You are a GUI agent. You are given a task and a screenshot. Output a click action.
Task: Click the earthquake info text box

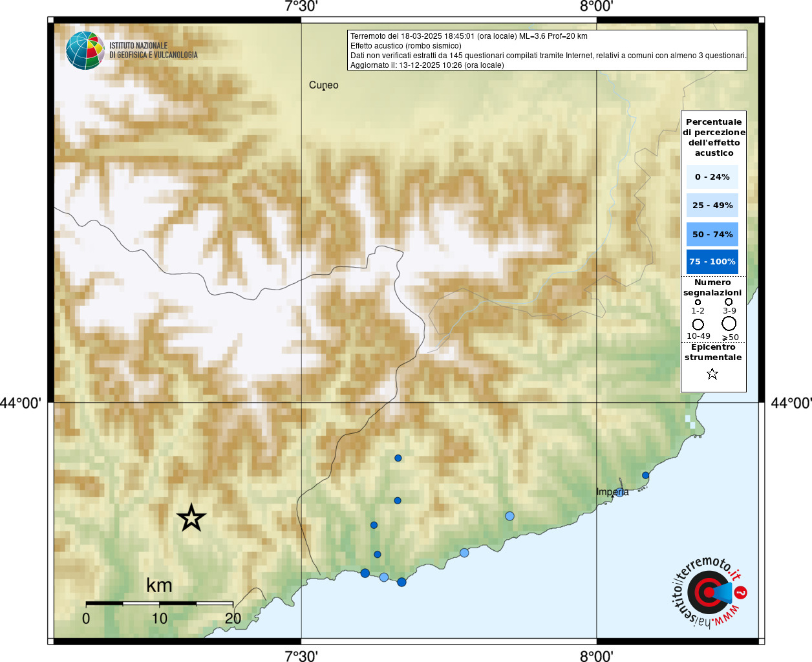547,50
